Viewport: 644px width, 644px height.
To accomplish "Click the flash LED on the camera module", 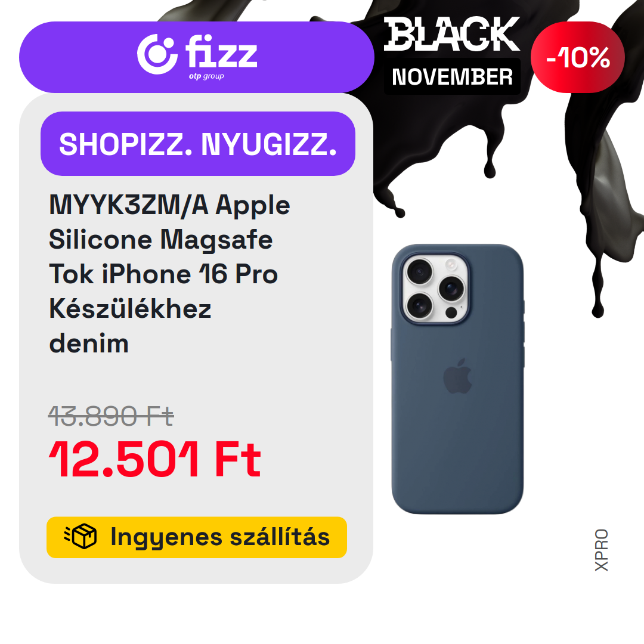I will 451,264.
